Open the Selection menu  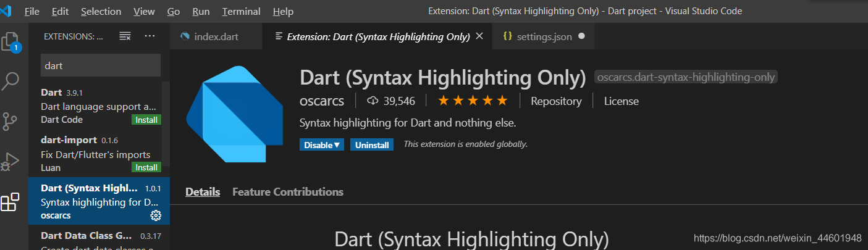(101, 12)
